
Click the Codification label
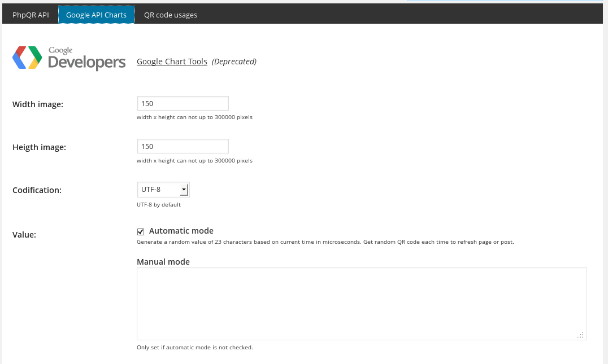[x=37, y=190]
